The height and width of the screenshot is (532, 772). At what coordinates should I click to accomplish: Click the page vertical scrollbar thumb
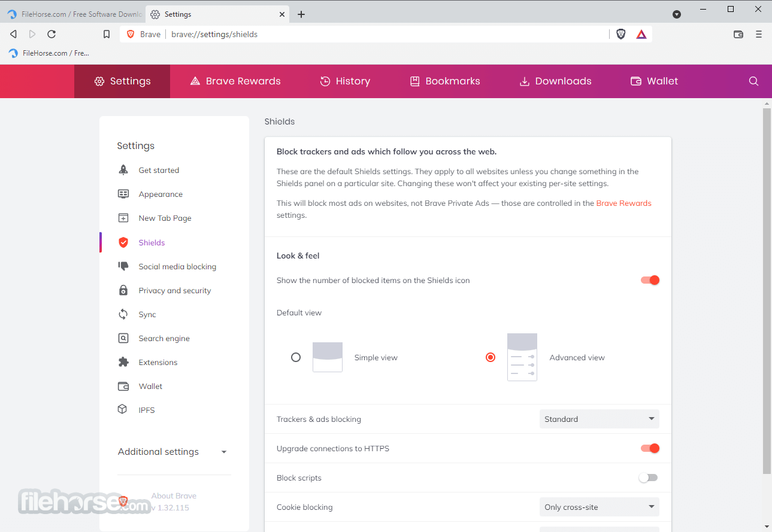coord(767,291)
